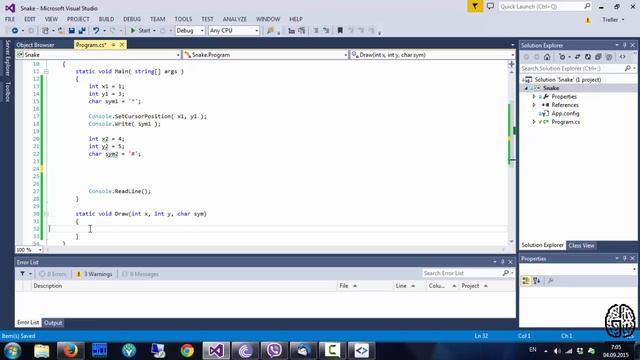Sort Error List by the Project column
The height and width of the screenshot is (360, 640).
(487, 286)
